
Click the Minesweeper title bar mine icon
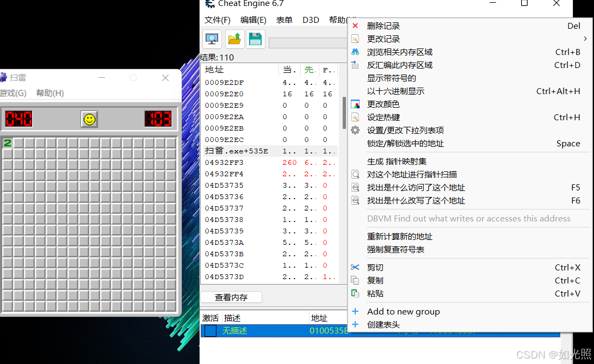click(x=3, y=78)
